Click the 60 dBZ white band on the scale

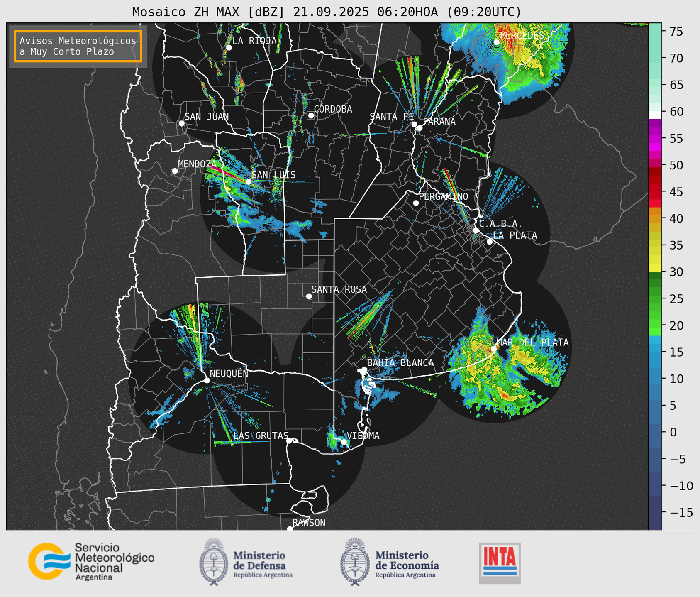pyautogui.click(x=655, y=115)
